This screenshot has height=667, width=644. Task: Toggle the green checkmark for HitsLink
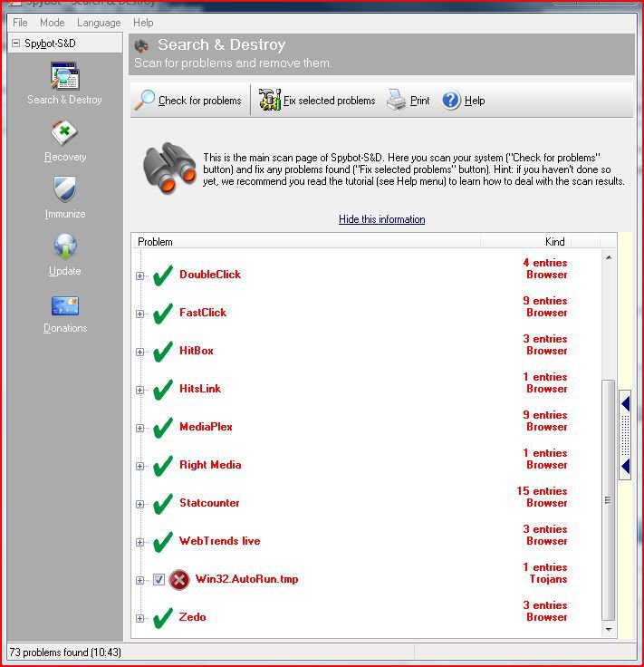[163, 390]
